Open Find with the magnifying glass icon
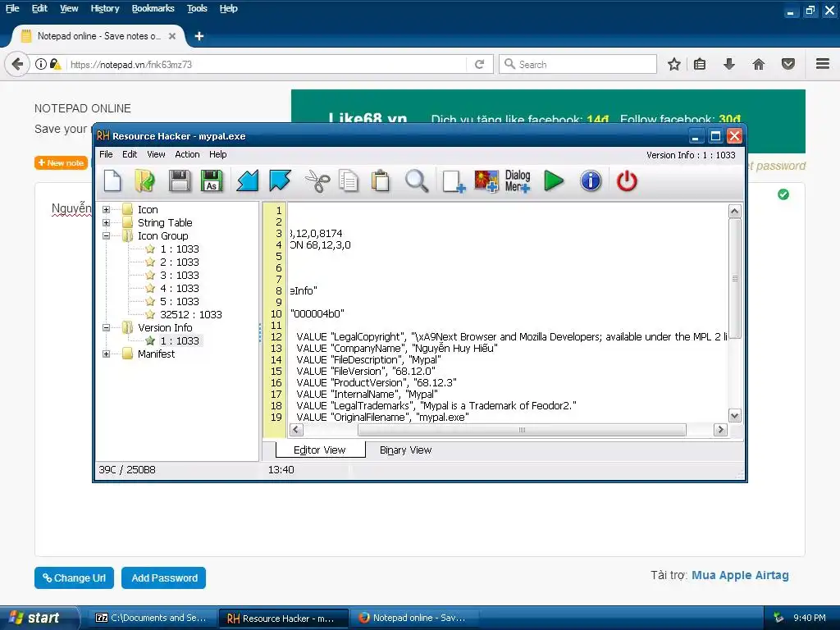Viewport: 840px width, 630px height. pyautogui.click(x=416, y=180)
